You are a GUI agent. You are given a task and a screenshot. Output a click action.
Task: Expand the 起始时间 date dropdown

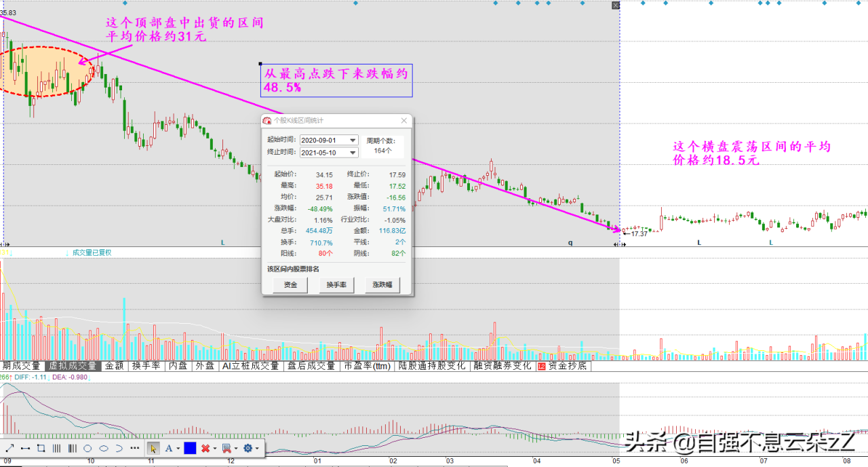click(353, 141)
